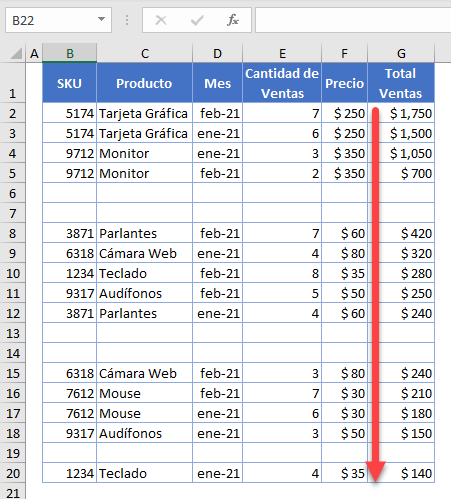Image resolution: width=451 pixels, height=499 pixels.
Task: Click the formula bar resize dots handle
Action: point(127,20)
